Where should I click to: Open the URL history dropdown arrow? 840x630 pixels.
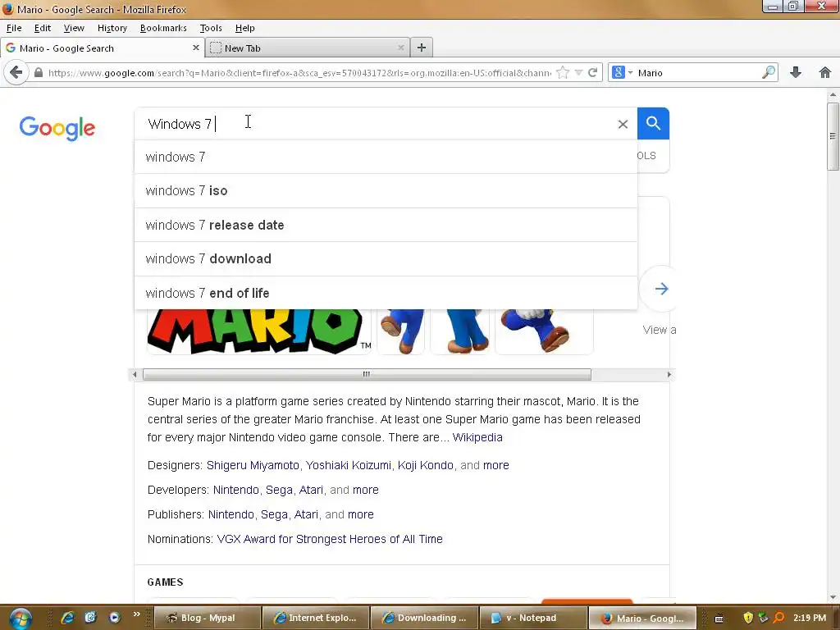click(578, 72)
